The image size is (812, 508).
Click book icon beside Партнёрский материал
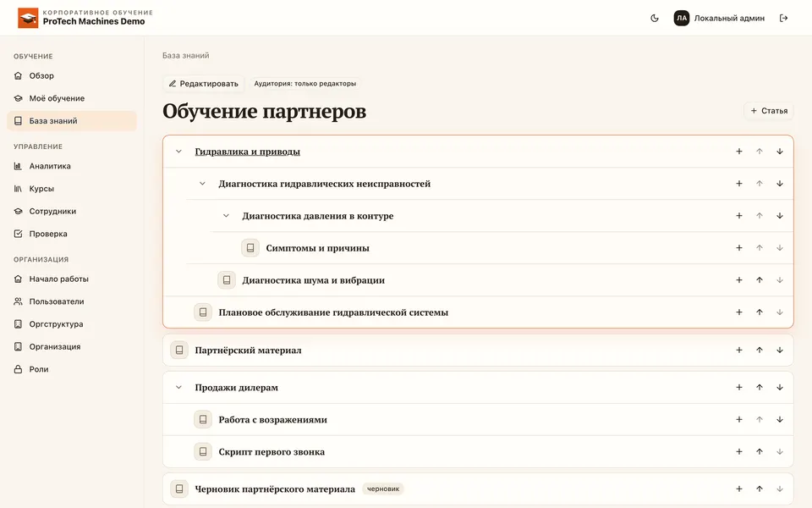[179, 350]
